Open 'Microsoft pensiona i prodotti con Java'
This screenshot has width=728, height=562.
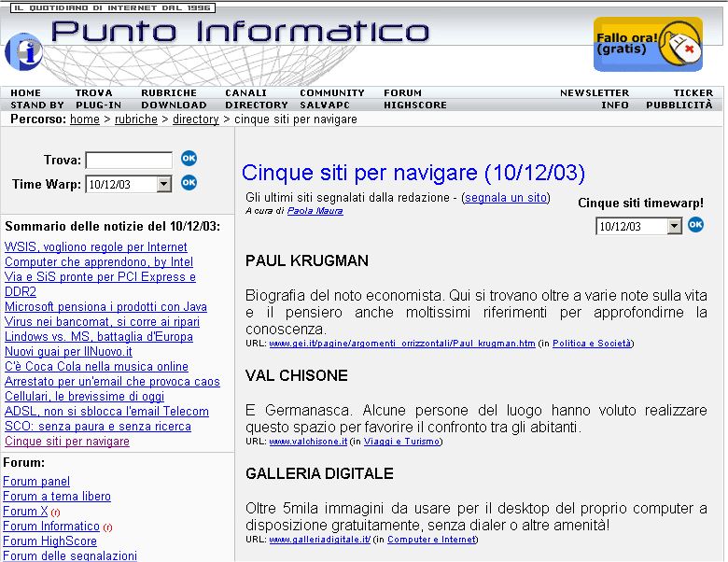[x=105, y=306]
